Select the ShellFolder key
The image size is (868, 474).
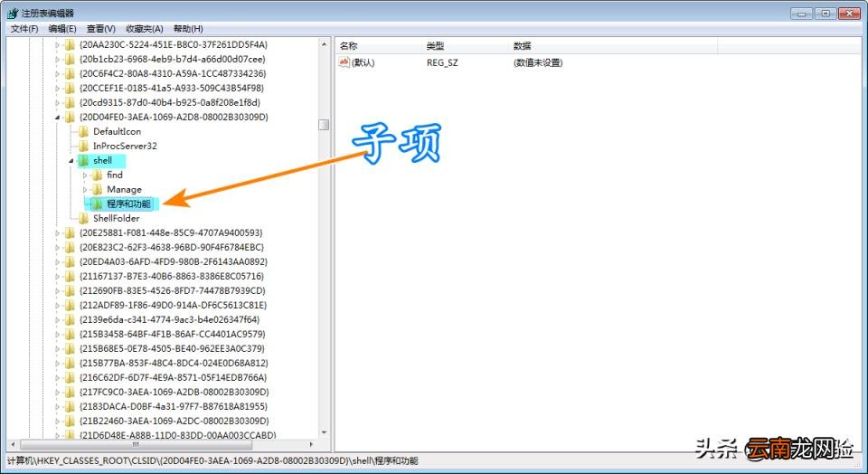(117, 218)
